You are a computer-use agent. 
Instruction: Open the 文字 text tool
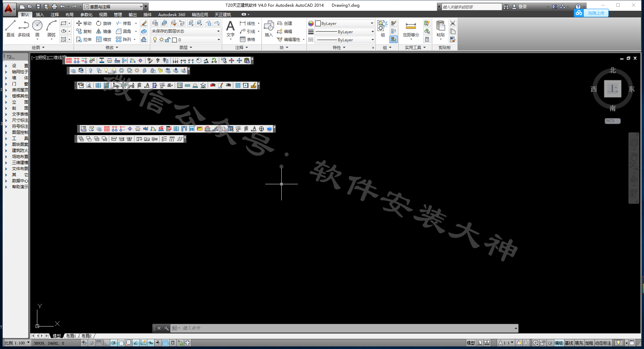point(230,28)
